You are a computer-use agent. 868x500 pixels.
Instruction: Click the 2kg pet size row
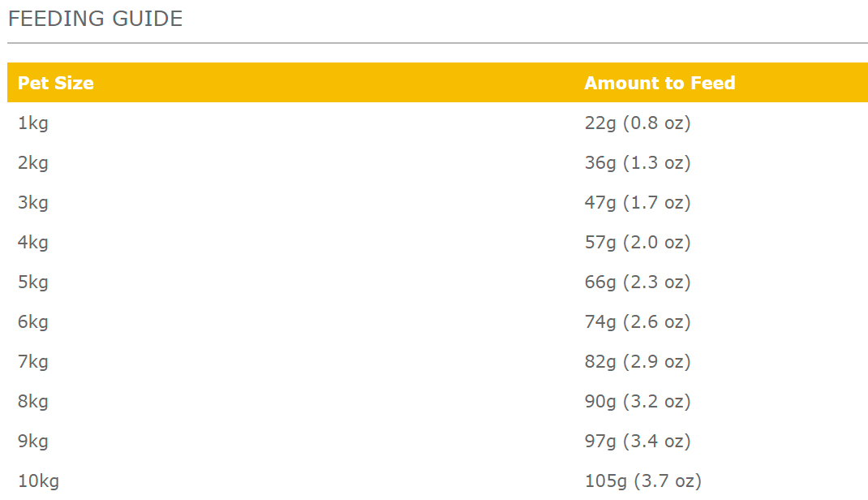pos(33,163)
